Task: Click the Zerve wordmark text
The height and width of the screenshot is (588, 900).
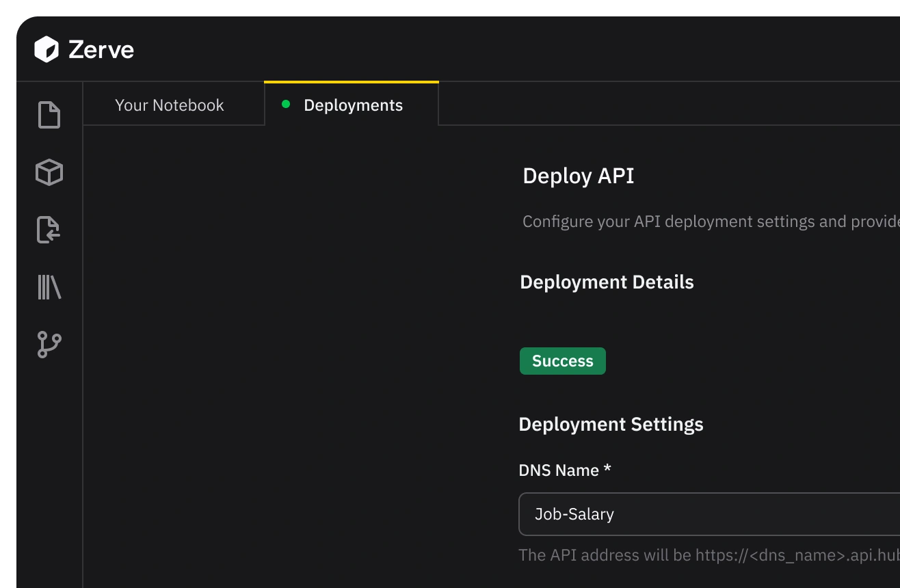Action: point(101,50)
